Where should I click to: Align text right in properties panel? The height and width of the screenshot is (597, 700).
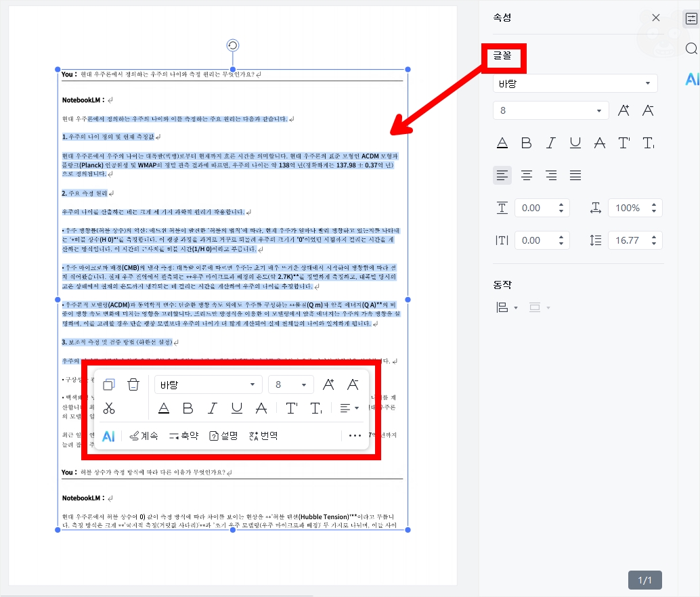coord(551,175)
